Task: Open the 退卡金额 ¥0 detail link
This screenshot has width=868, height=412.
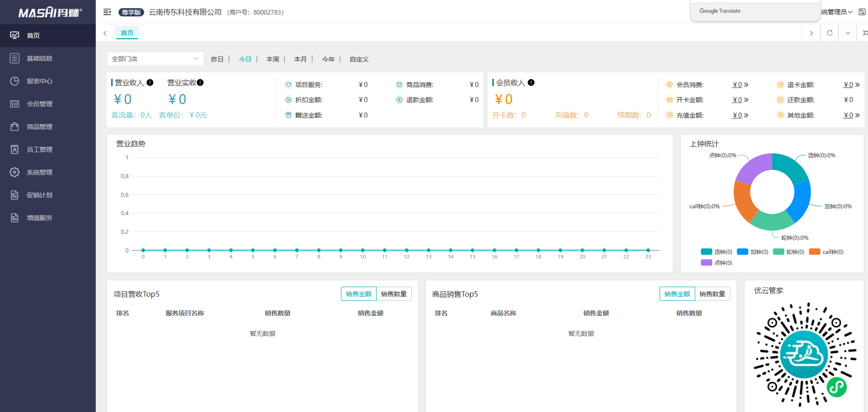Action: click(852, 85)
